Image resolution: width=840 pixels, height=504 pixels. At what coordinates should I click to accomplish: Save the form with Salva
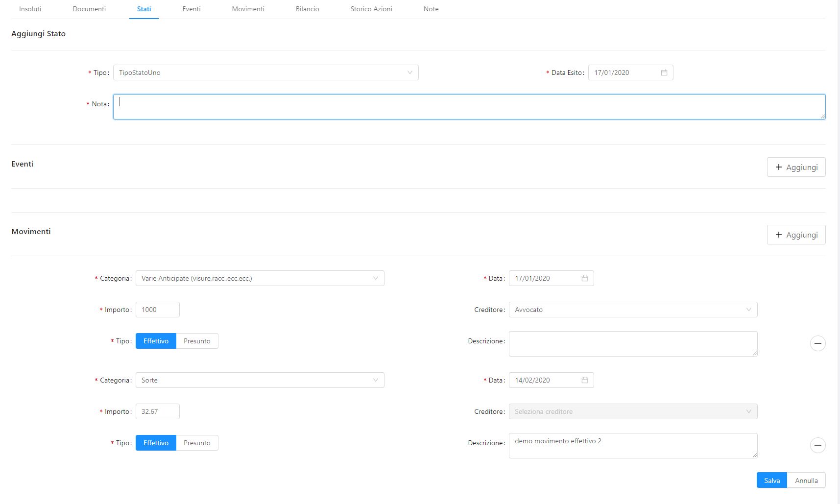click(771, 480)
